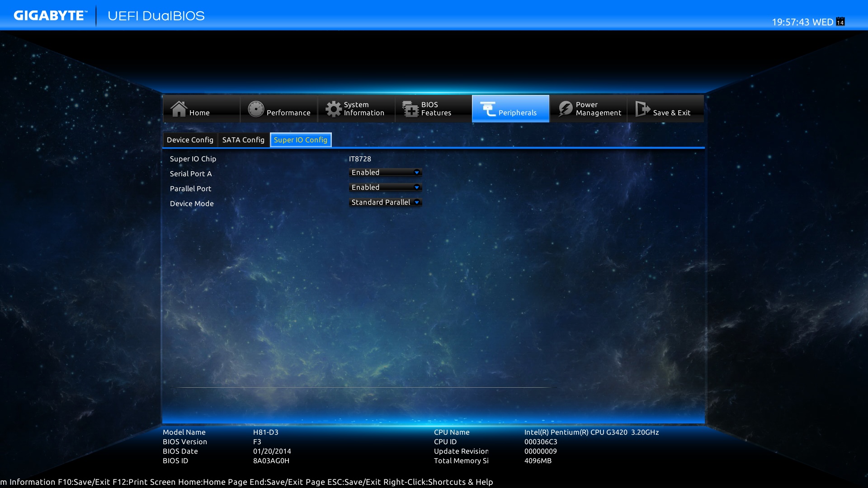Toggle Parallel Port enabled state

[x=384, y=187]
